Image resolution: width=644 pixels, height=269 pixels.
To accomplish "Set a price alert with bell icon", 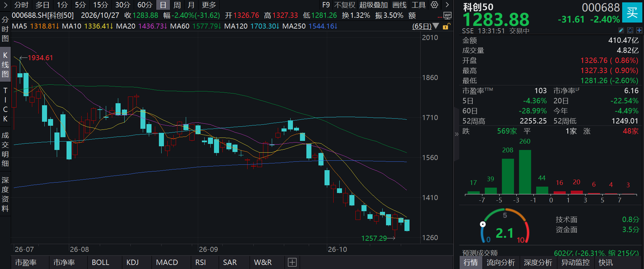I will [x=630, y=30].
